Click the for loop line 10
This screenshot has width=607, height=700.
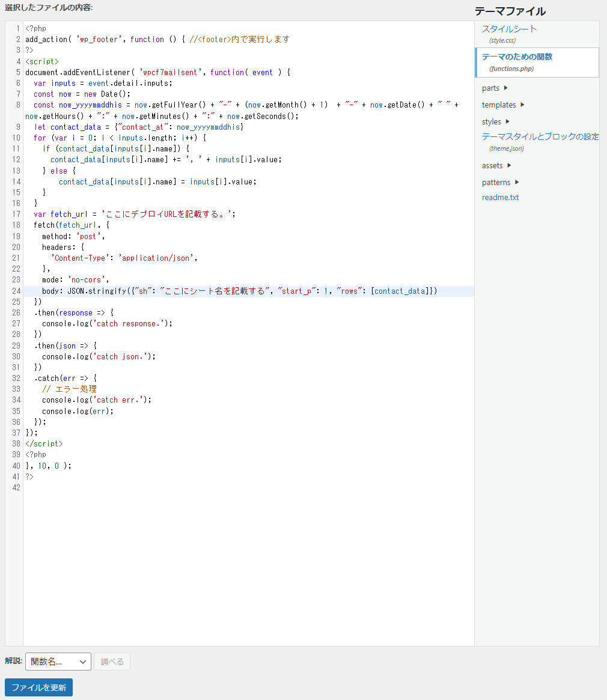(x=120, y=138)
